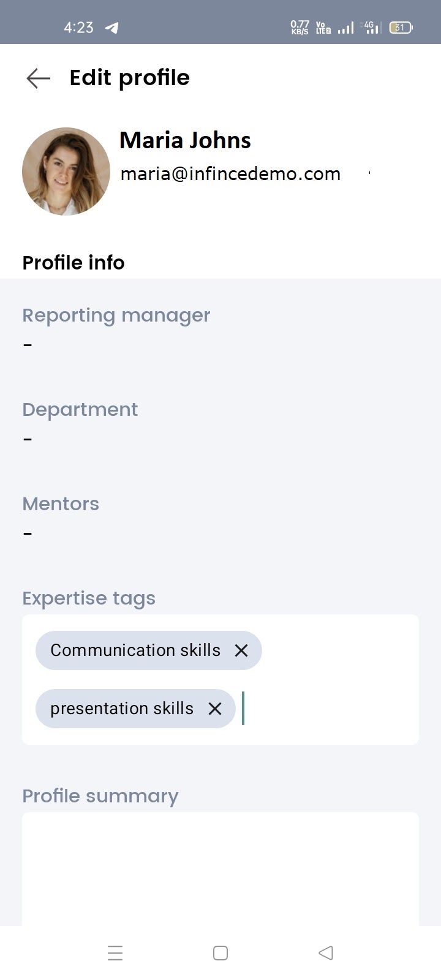The width and height of the screenshot is (441, 980).
Task: Tap the Maria Johns name heading
Action: (185, 140)
